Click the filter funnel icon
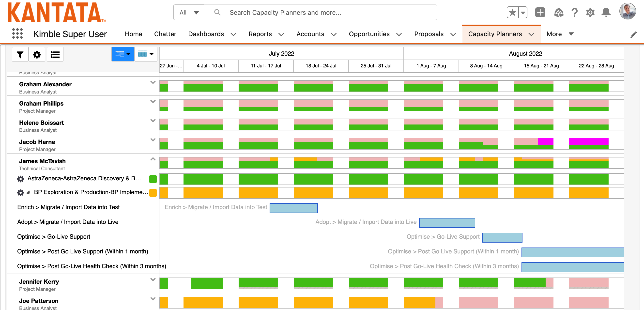The height and width of the screenshot is (310, 644). [20, 54]
